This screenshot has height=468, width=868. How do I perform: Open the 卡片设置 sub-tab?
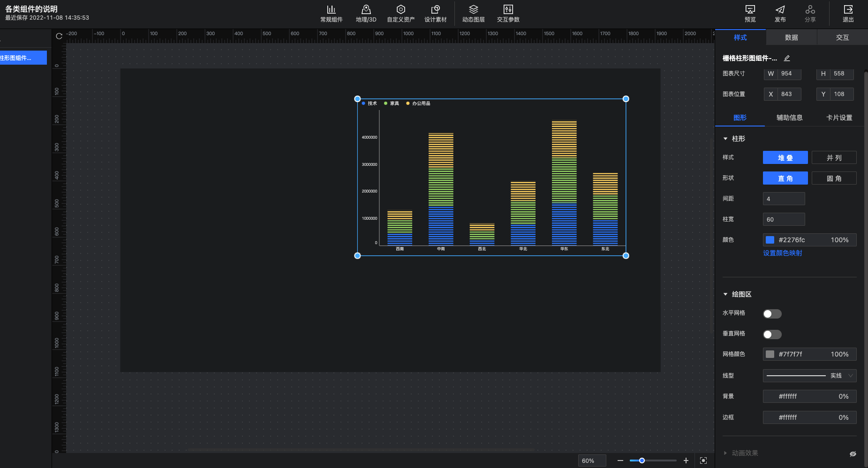coord(839,118)
